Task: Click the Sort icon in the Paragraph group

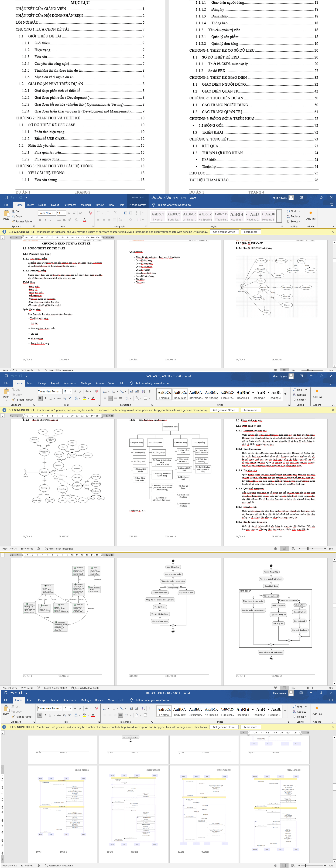Action: (137, 213)
